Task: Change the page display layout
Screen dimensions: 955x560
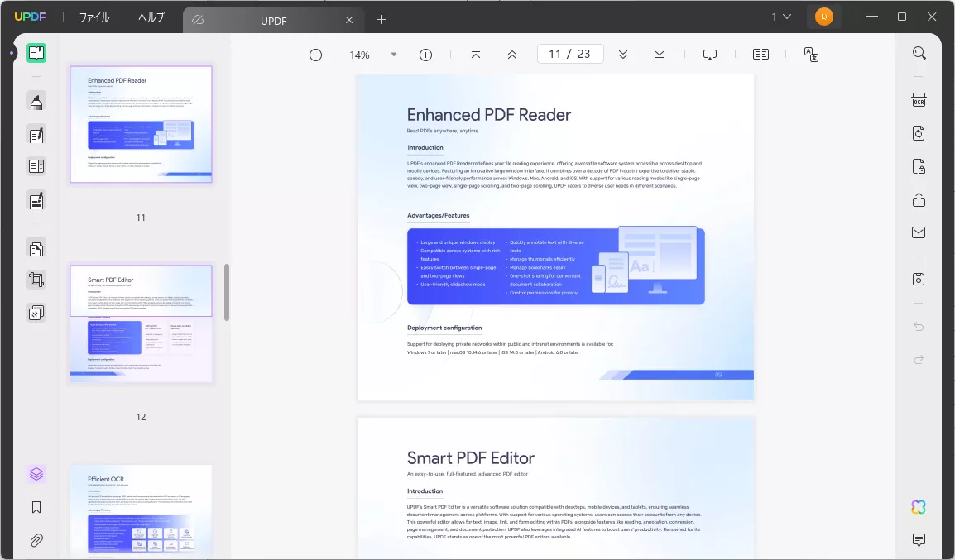Action: pyautogui.click(x=761, y=55)
